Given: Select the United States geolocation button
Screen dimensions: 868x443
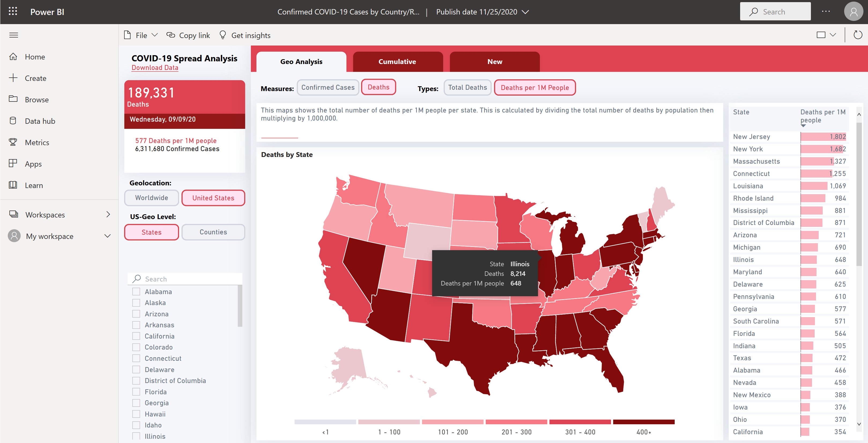Looking at the screenshot, I should (x=213, y=198).
